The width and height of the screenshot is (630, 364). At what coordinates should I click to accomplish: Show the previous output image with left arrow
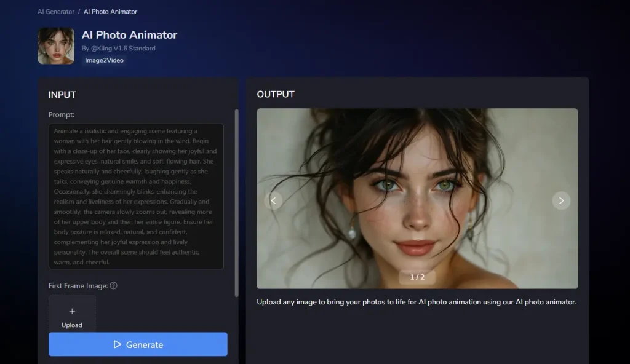(273, 200)
